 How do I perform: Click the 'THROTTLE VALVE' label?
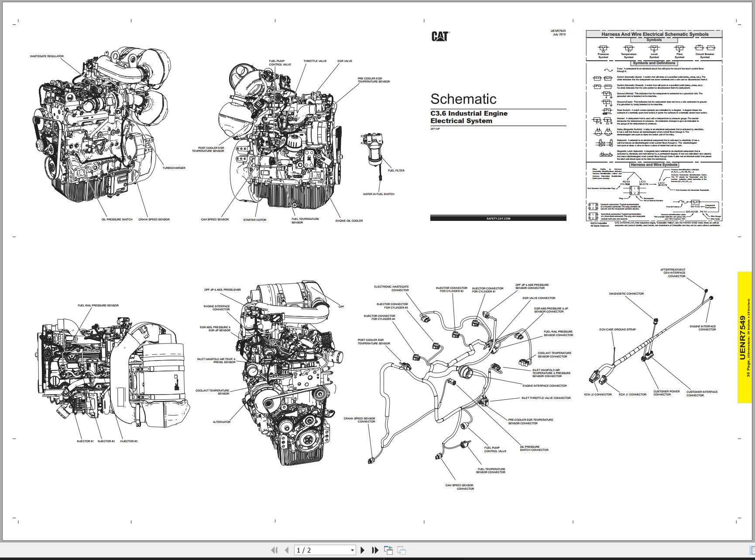(315, 61)
